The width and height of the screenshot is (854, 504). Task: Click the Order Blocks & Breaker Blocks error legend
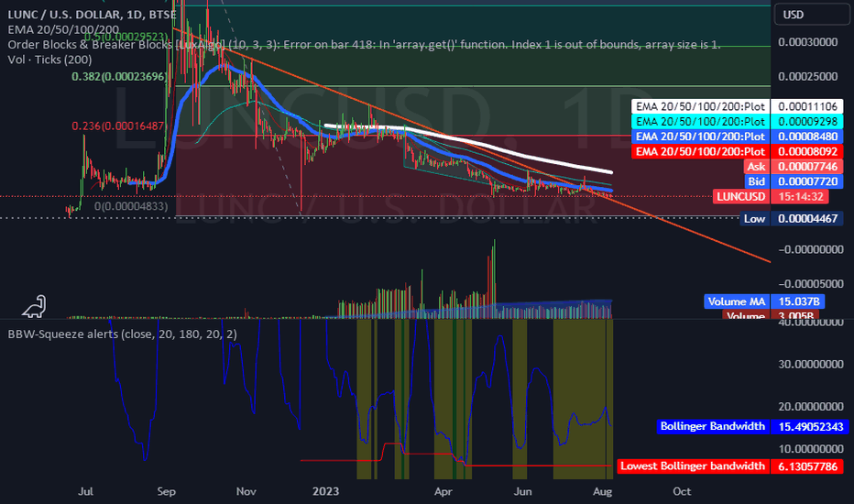click(x=364, y=44)
